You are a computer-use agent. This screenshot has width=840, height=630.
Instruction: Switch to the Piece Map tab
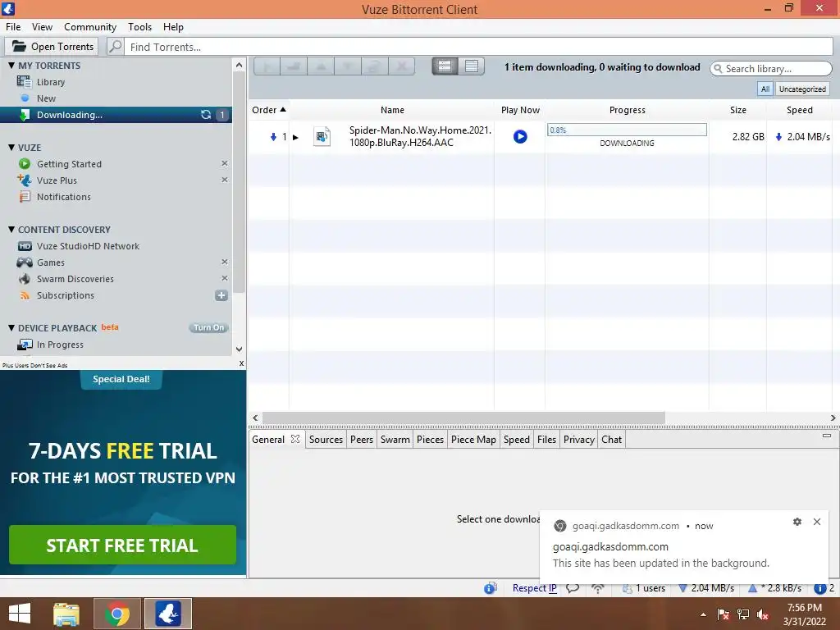pos(473,440)
